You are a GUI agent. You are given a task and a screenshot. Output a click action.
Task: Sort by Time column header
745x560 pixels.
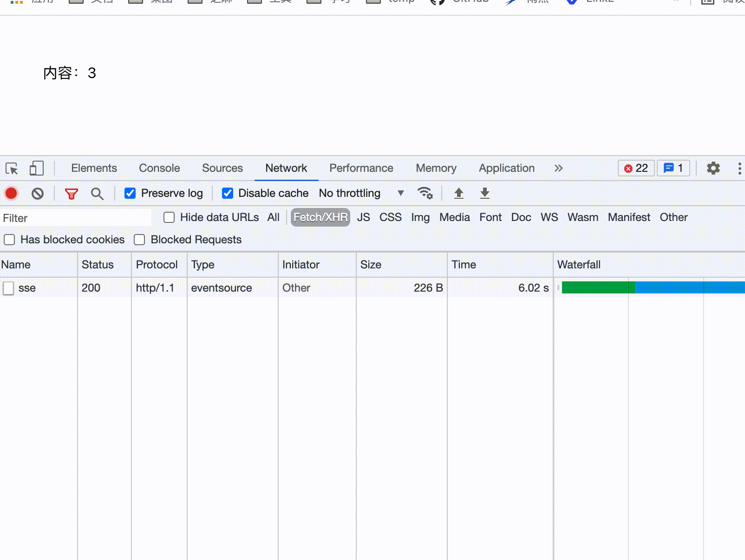(x=500, y=265)
